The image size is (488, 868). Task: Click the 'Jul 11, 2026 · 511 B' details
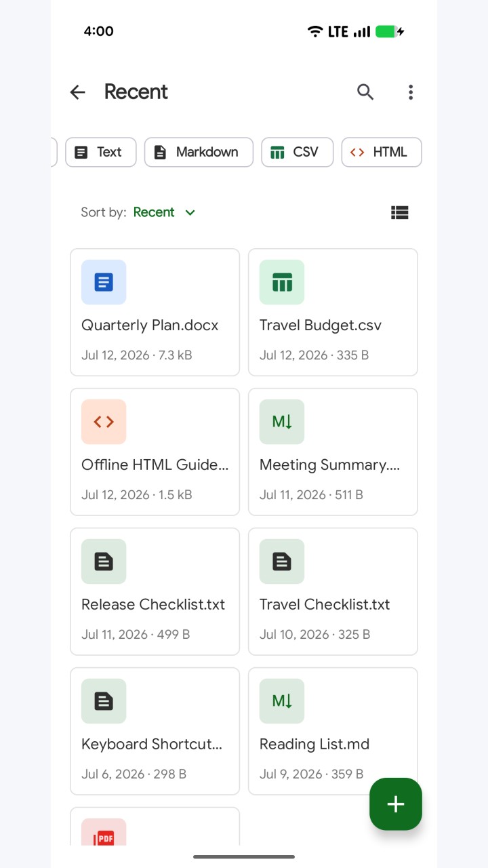pos(312,495)
